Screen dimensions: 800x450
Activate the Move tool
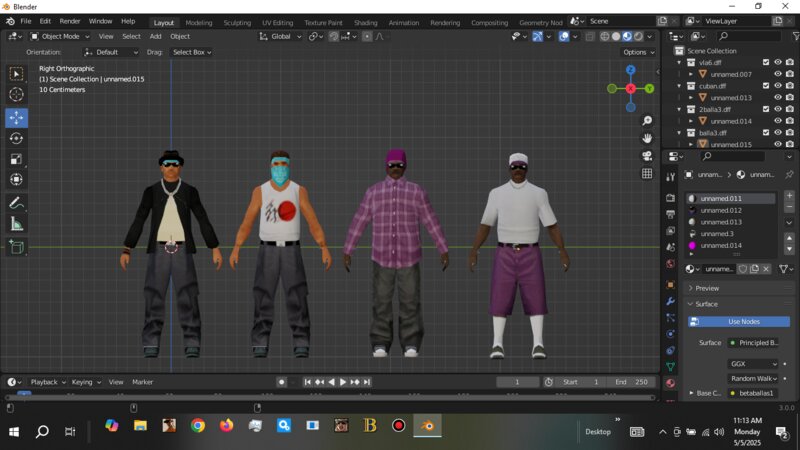pos(16,117)
